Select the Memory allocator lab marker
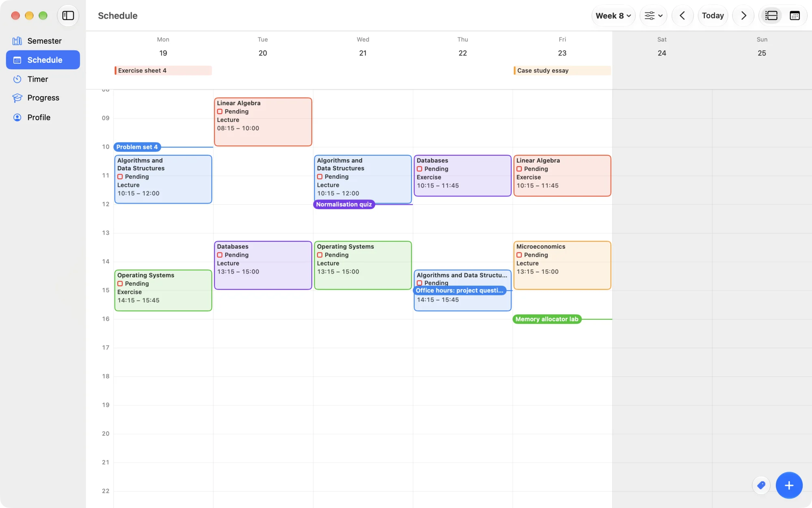Viewport: 812px width, 508px height. (x=547, y=319)
